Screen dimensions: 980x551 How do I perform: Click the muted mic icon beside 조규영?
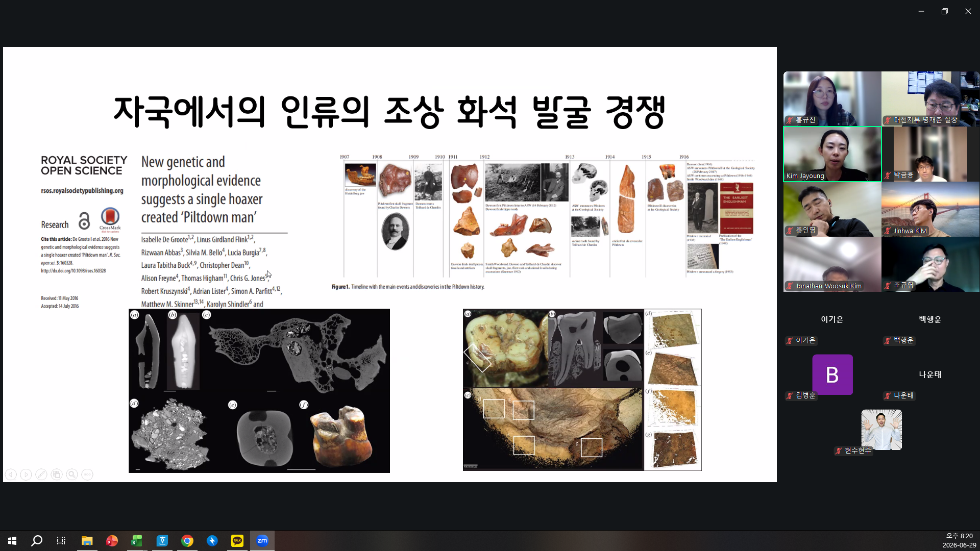[888, 286]
